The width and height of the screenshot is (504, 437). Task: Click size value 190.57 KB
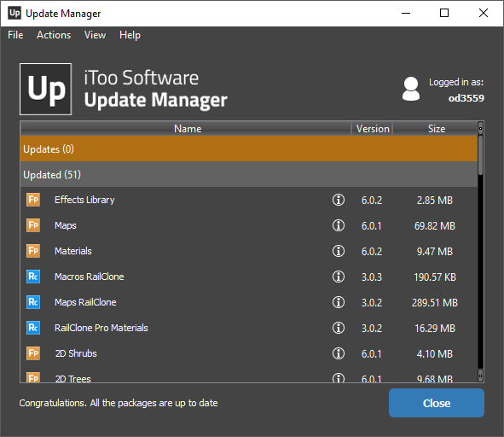pos(435,277)
